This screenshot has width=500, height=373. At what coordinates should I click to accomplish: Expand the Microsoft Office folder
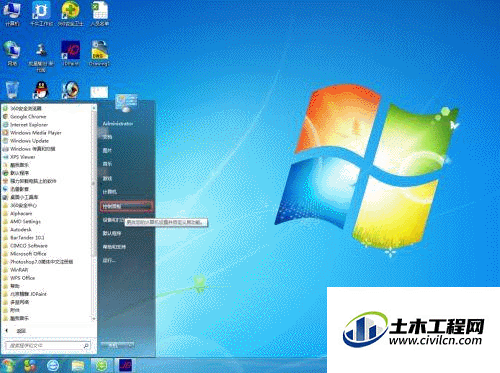coord(28,254)
